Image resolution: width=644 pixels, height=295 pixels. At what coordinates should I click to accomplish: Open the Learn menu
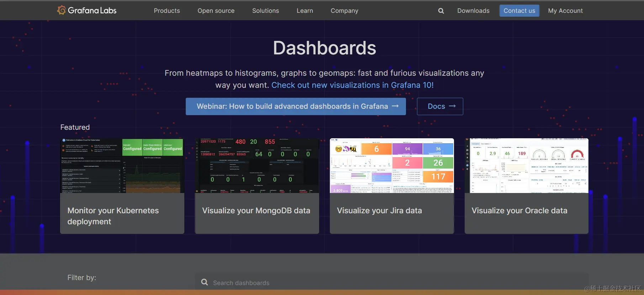click(x=305, y=11)
